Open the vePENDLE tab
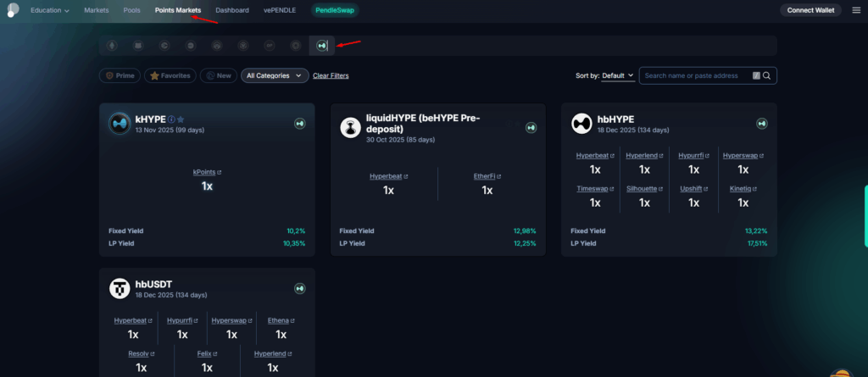This screenshot has height=377, width=868. point(280,10)
